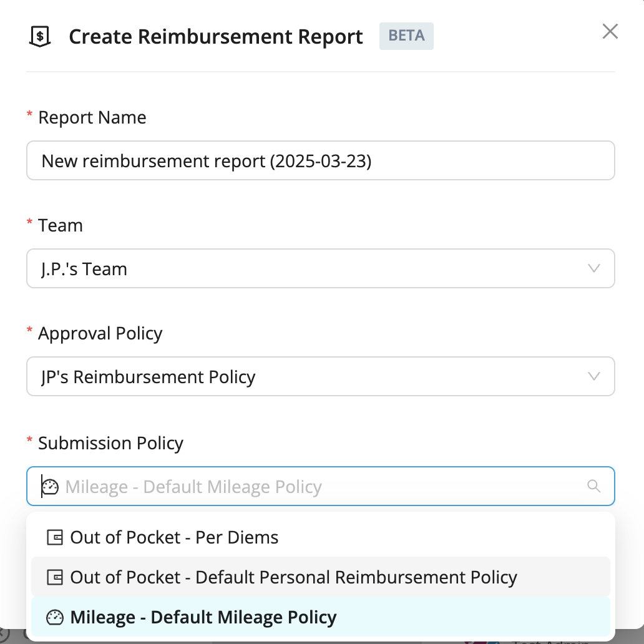Expand the Team dropdown chevron

594,268
